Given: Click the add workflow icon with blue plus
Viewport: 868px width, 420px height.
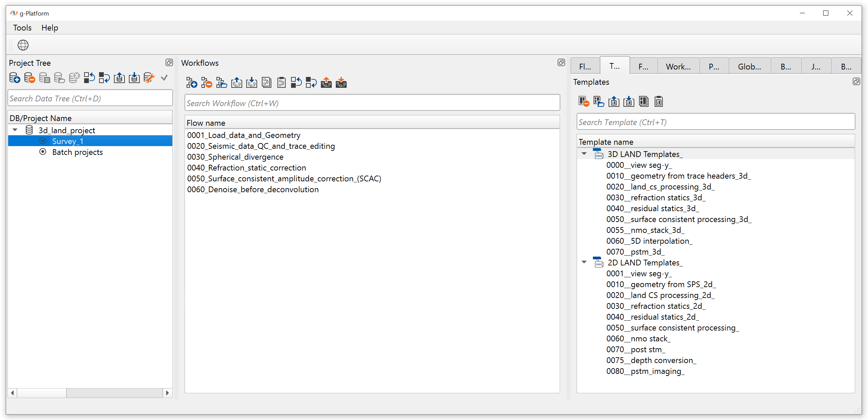Looking at the screenshot, I should click(192, 83).
